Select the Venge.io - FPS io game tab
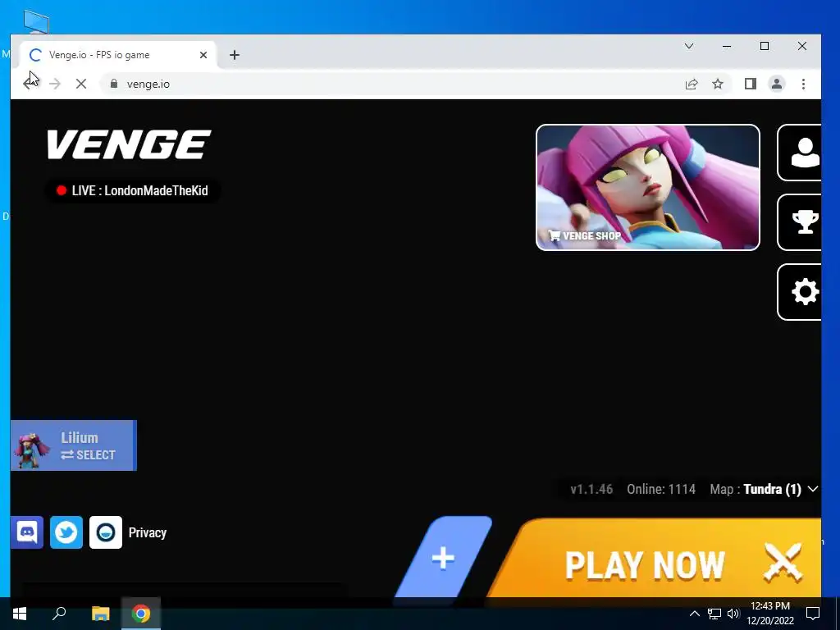840x630 pixels. click(118, 55)
